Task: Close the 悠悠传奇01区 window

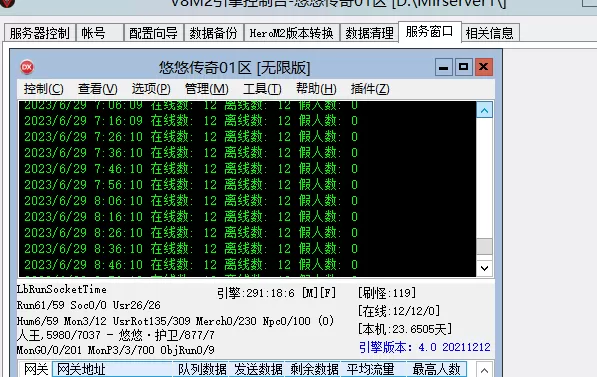Action: click(x=484, y=67)
